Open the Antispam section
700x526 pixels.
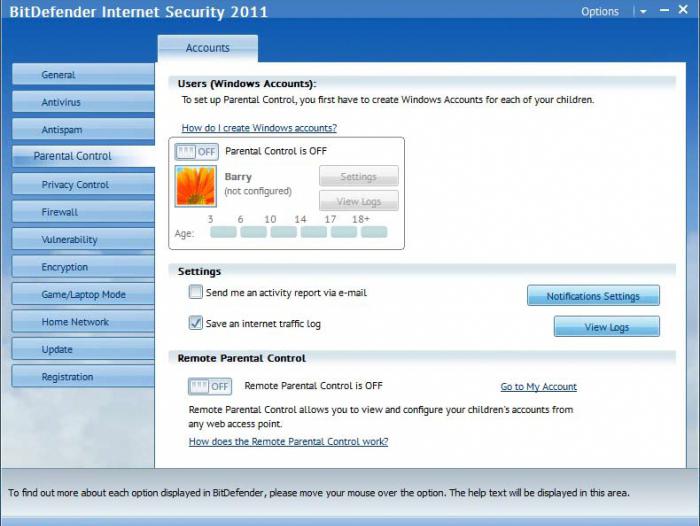pyautogui.click(x=83, y=129)
